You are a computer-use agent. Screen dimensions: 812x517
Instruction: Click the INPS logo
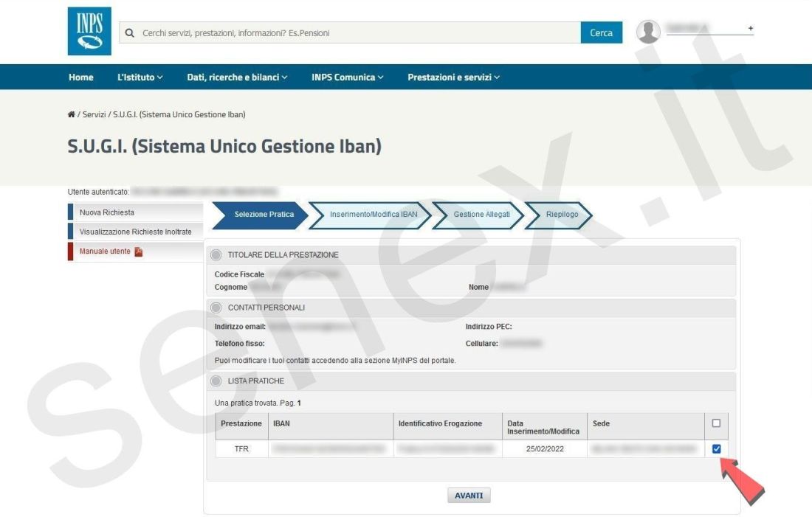tap(89, 32)
